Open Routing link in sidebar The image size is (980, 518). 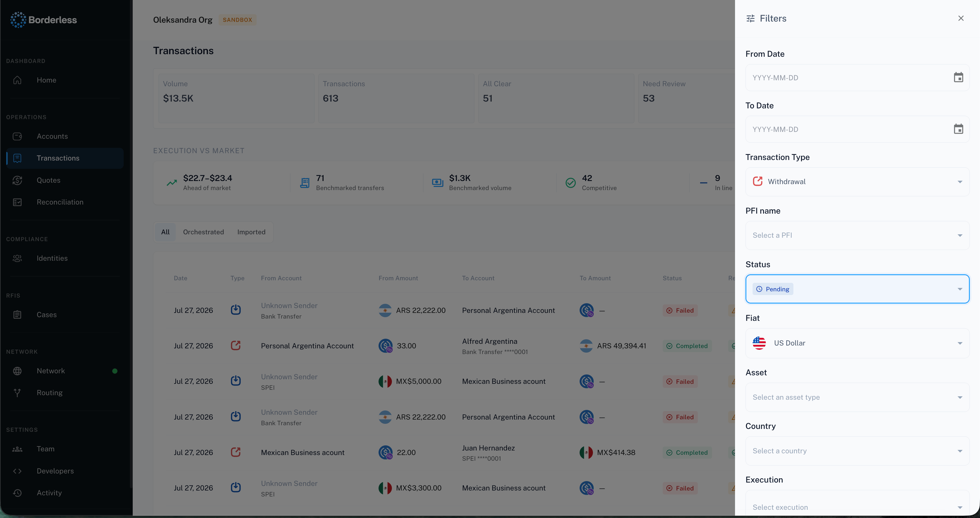(x=65, y=393)
